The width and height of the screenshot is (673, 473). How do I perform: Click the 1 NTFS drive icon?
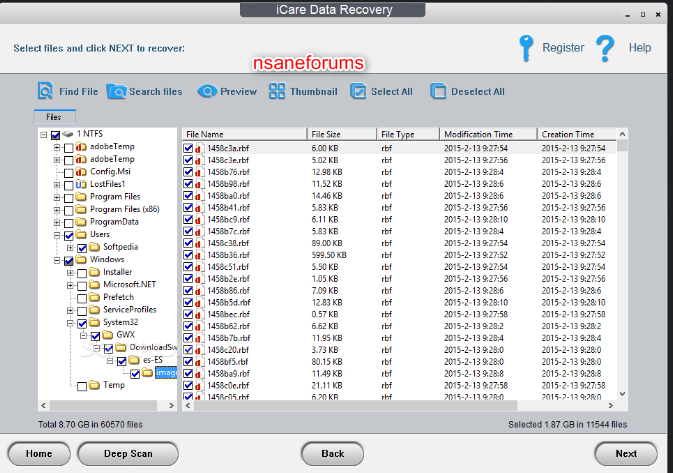(67, 134)
